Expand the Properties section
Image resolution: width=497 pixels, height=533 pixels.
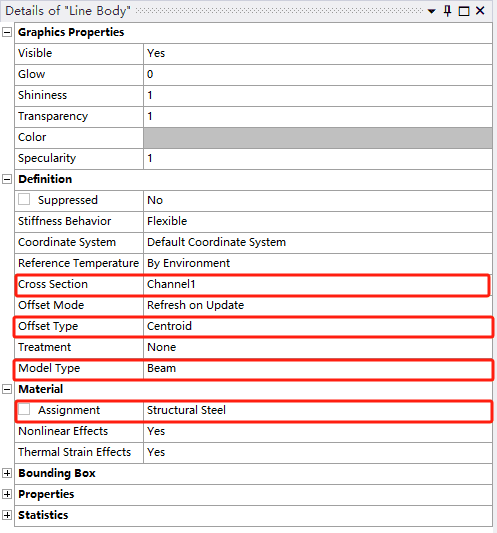(7, 494)
